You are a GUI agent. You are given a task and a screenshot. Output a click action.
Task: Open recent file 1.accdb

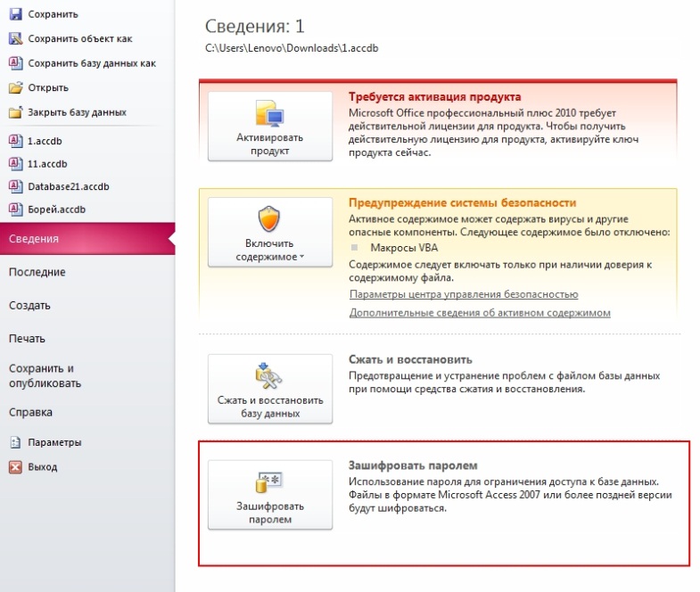(x=45, y=141)
